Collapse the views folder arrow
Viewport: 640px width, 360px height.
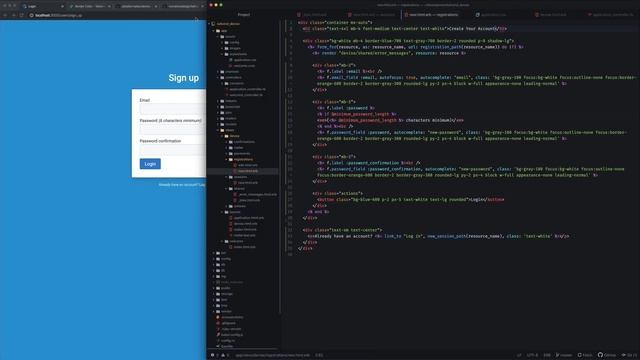[x=218, y=130]
